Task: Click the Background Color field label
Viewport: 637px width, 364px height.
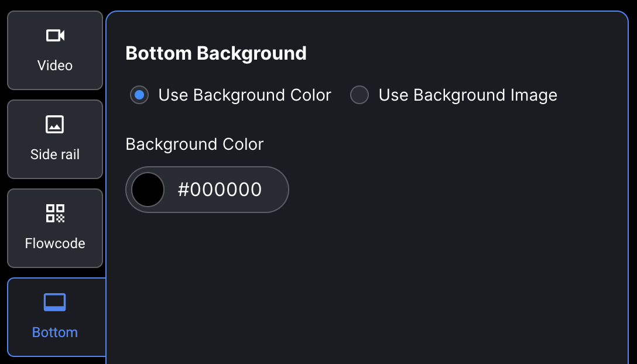Action: click(x=194, y=144)
